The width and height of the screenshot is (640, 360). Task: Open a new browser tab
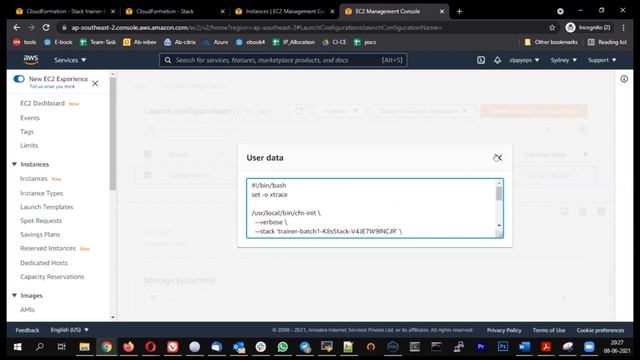459,11
